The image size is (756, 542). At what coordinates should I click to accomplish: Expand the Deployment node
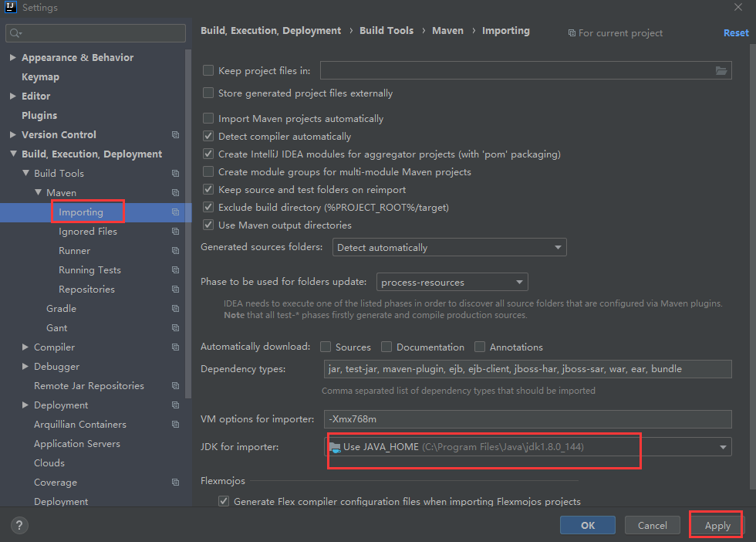[25, 405]
